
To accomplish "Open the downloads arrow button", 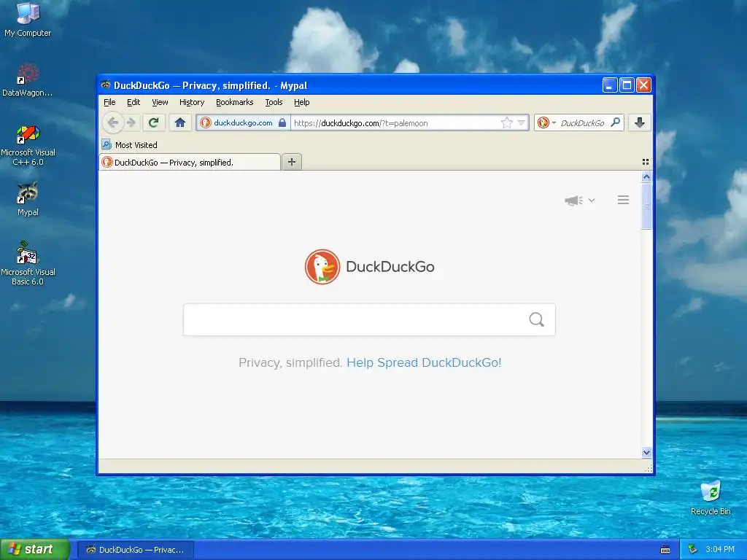I will tap(639, 122).
